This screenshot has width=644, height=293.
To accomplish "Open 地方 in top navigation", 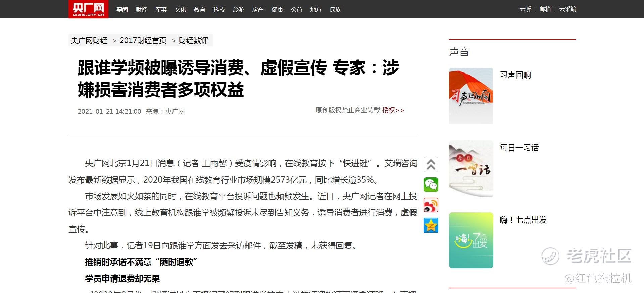I will (x=316, y=10).
